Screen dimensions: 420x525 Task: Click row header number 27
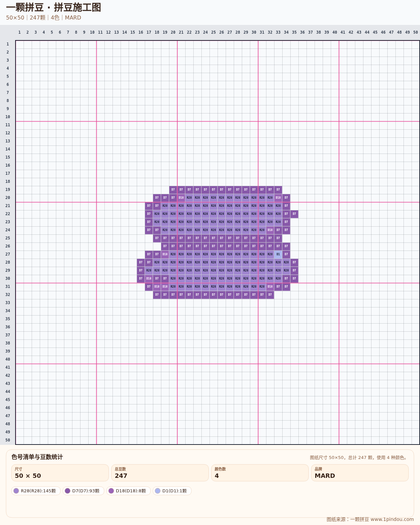tap(8, 254)
